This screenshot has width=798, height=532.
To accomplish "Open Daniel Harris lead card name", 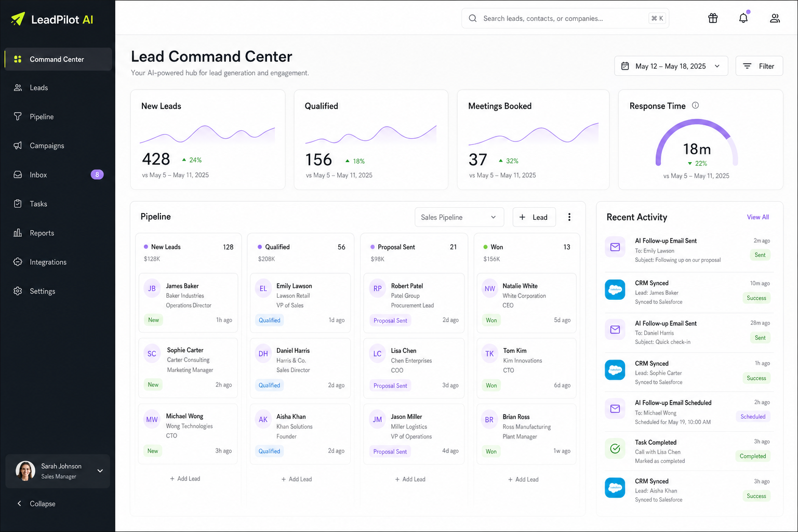I will coord(293,351).
